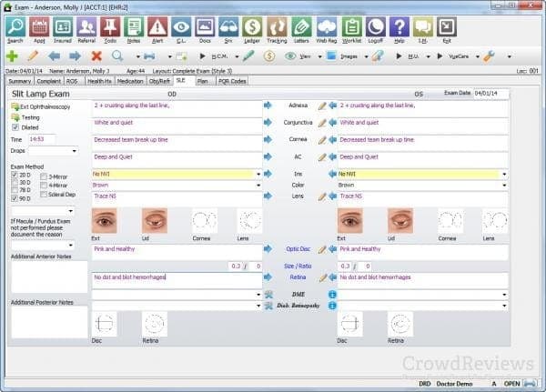546x392 pixels.
Task: Click the Letters envelope icon
Action: point(302,30)
